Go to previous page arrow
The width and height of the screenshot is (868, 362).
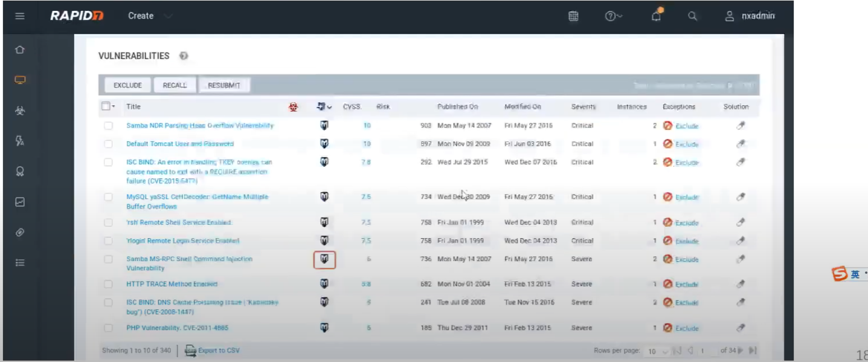690,351
